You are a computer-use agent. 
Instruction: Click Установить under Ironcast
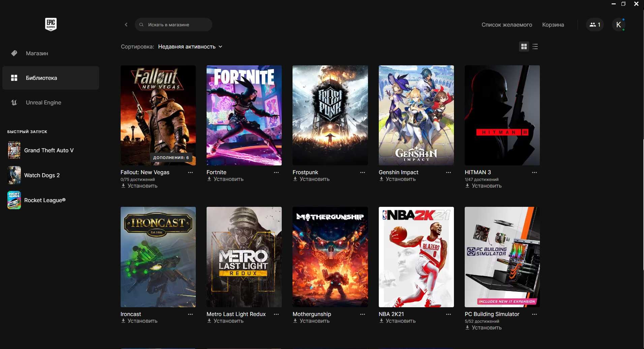pyautogui.click(x=139, y=321)
